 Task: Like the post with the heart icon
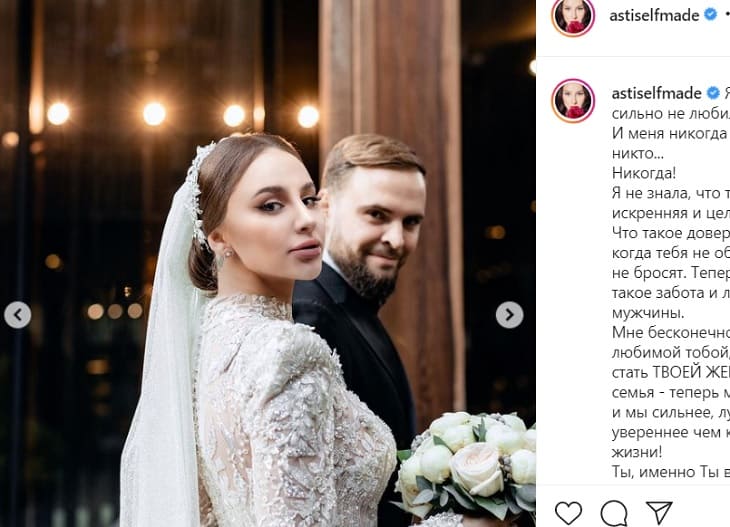(568, 513)
